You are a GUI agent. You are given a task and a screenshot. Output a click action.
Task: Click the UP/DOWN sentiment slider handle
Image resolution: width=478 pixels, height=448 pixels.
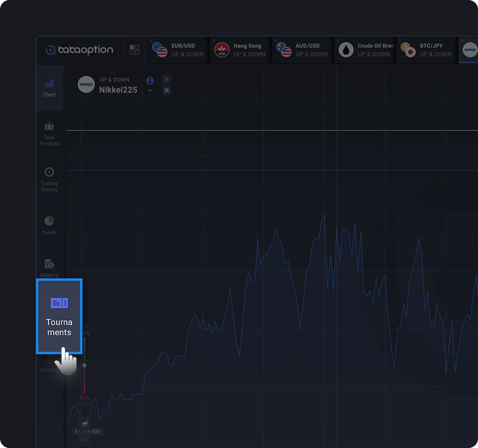click(x=84, y=366)
